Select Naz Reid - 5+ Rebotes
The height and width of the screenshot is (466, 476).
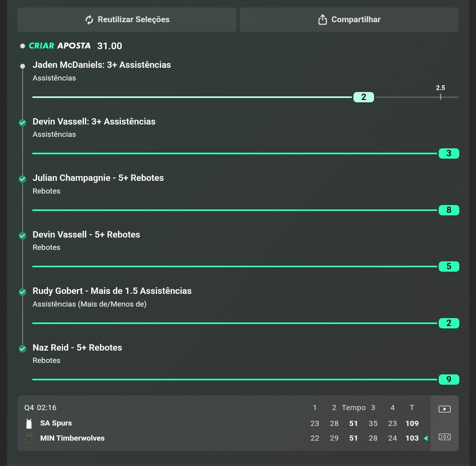pos(77,347)
